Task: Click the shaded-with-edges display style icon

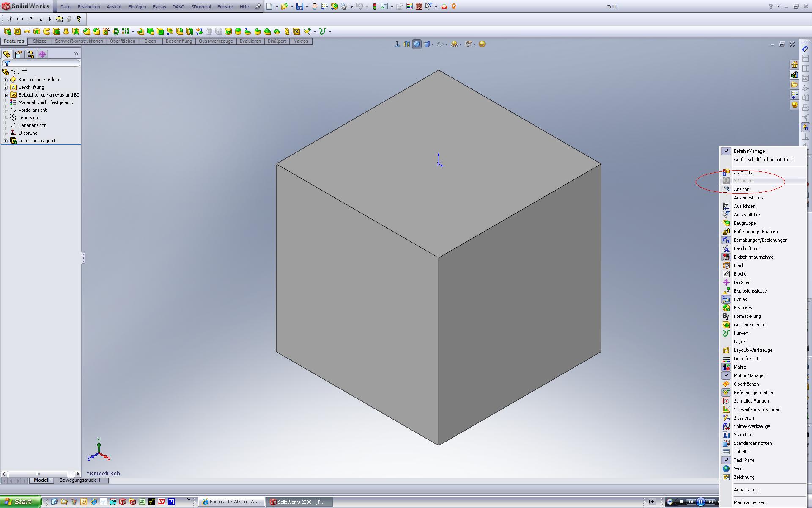Action: click(417, 44)
